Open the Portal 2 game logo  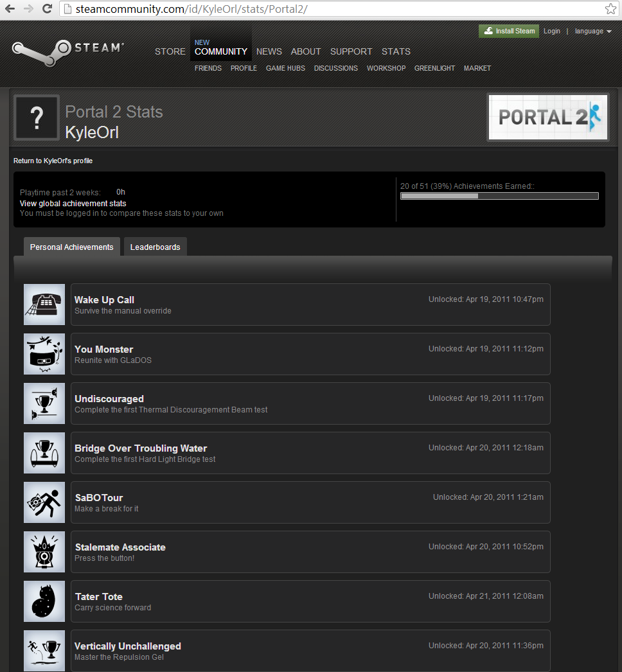pyautogui.click(x=548, y=118)
